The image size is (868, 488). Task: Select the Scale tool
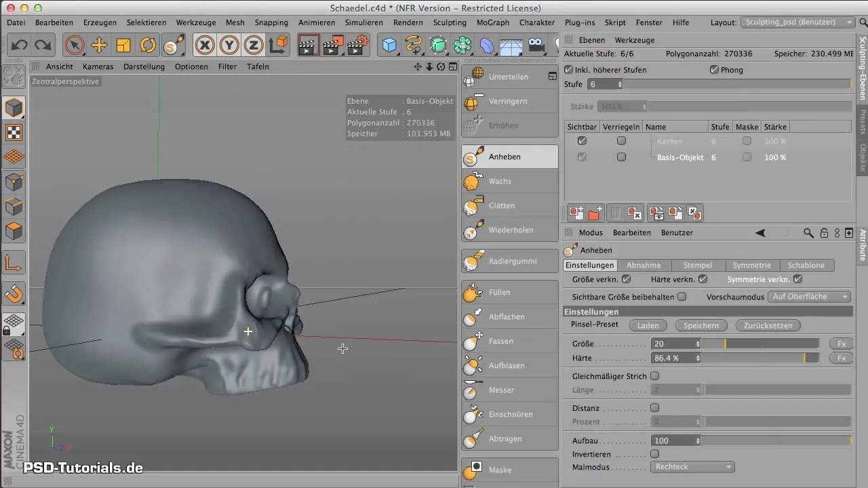[123, 45]
